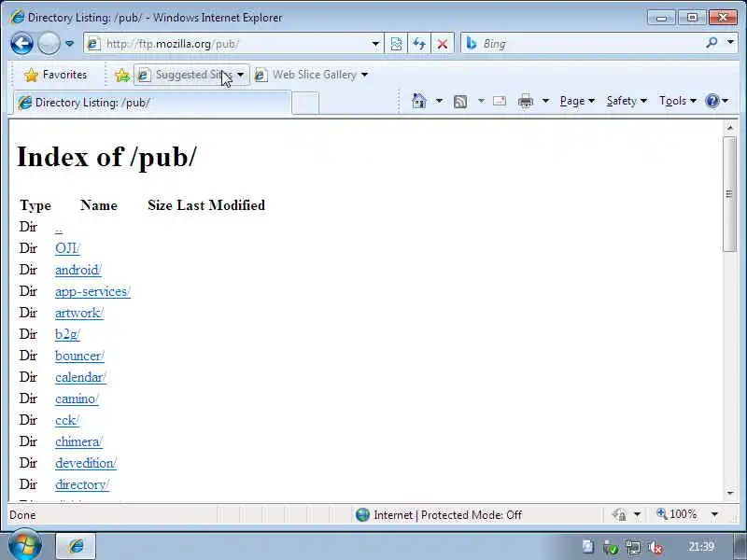
Task: Click the scrollbar up arrow
Action: pos(730,128)
